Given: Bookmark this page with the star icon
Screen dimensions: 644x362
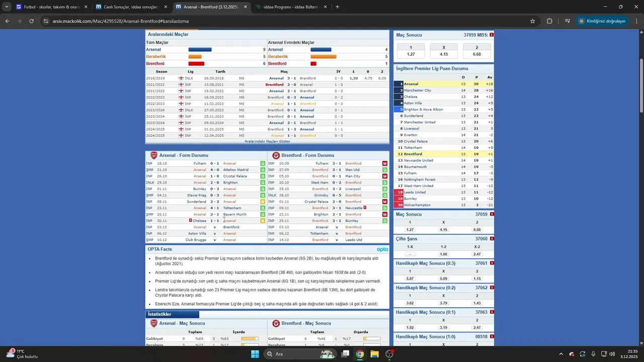Looking at the screenshot, I should pos(532,21).
